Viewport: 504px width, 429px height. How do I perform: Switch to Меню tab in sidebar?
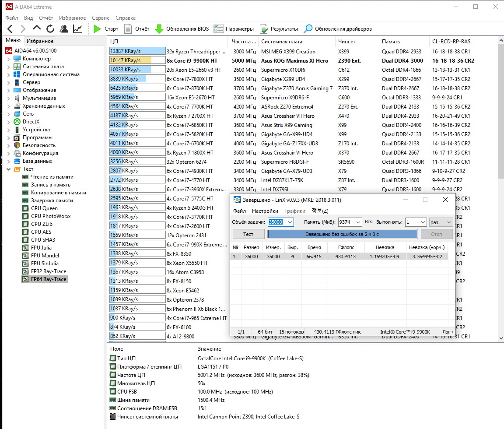[13, 40]
